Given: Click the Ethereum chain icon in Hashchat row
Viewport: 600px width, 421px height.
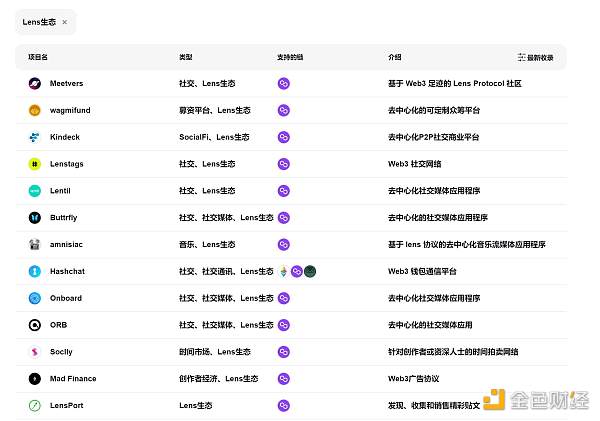Looking at the screenshot, I should (284, 271).
